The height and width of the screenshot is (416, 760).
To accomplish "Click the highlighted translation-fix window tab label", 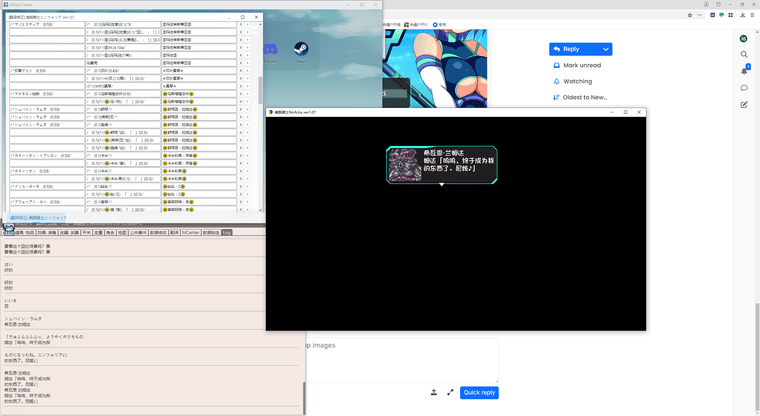I will coord(37,218).
